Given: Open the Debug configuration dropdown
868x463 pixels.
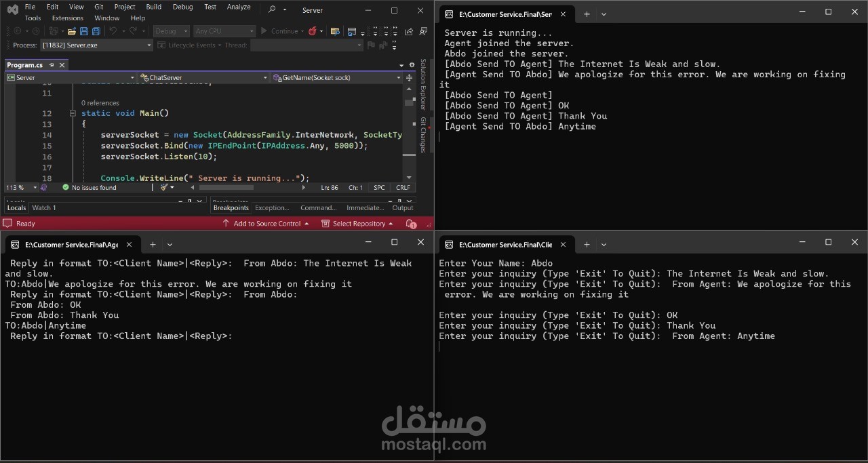Looking at the screenshot, I should (171, 31).
